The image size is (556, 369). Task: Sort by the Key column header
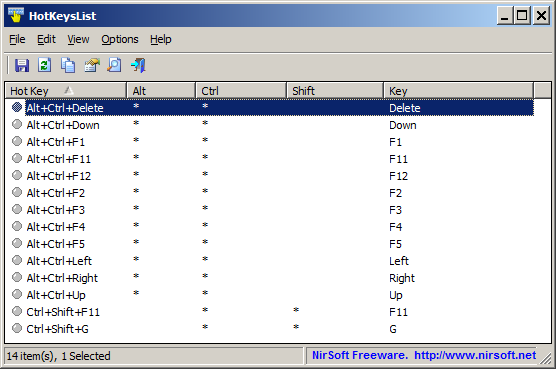(458, 90)
